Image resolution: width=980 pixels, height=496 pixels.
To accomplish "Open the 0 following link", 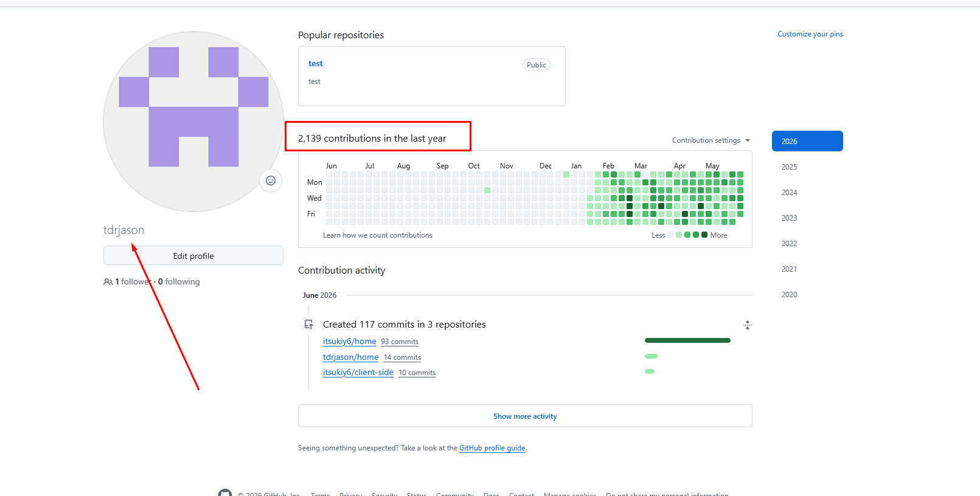I will coord(179,281).
